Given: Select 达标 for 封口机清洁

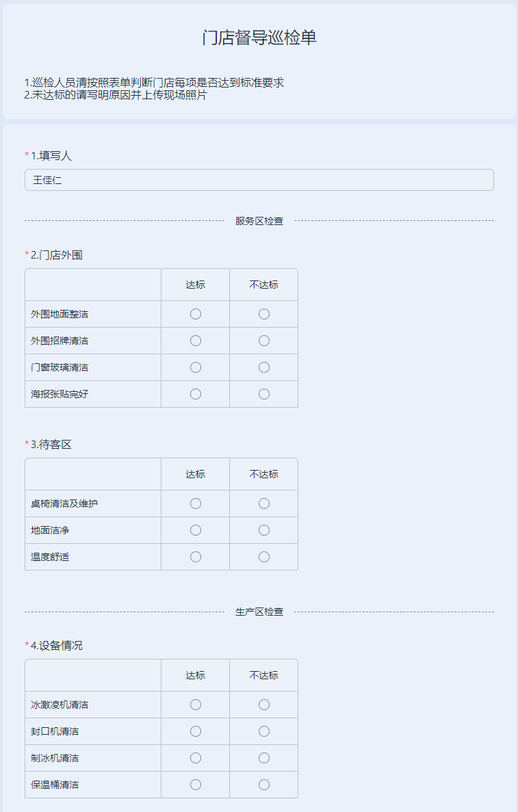Looking at the screenshot, I should tap(195, 731).
